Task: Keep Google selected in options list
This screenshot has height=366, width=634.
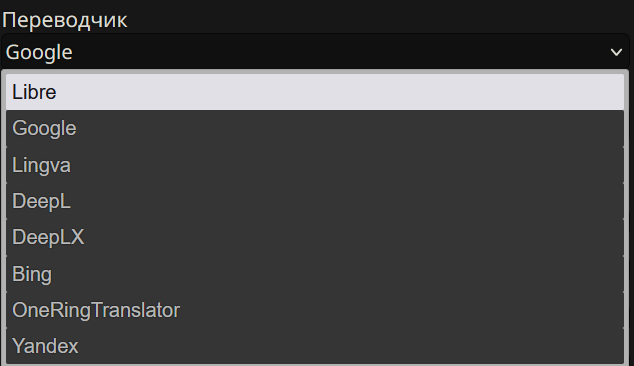Action: click(x=315, y=128)
